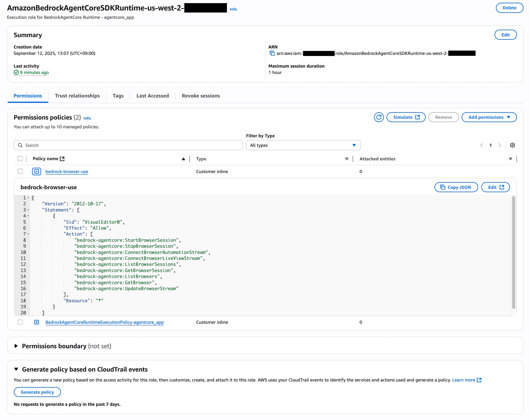The width and height of the screenshot is (530, 420).
Task: Click the Generate policy button
Action: (x=37, y=392)
